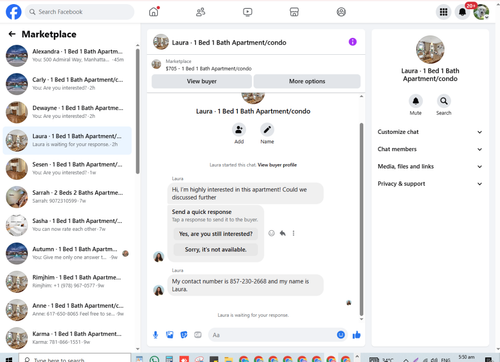Image resolution: width=500 pixels, height=362 pixels.
Task: Send quick reply 'Sorry, it's not available.'
Action: 216,250
